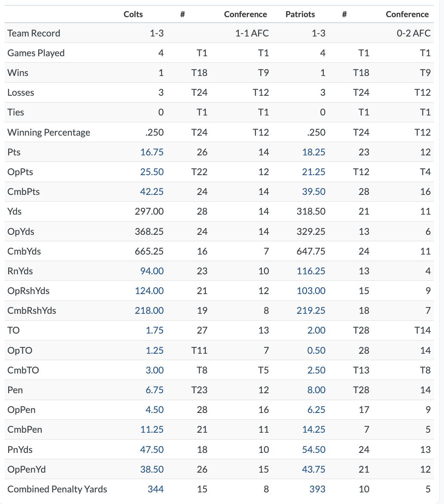Click the Patriots column header

pyautogui.click(x=300, y=14)
